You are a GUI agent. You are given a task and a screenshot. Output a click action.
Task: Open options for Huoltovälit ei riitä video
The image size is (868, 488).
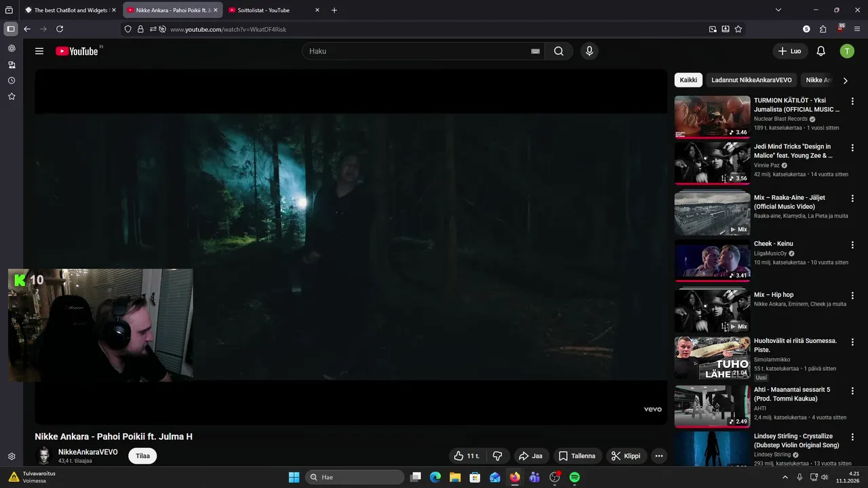click(x=852, y=342)
